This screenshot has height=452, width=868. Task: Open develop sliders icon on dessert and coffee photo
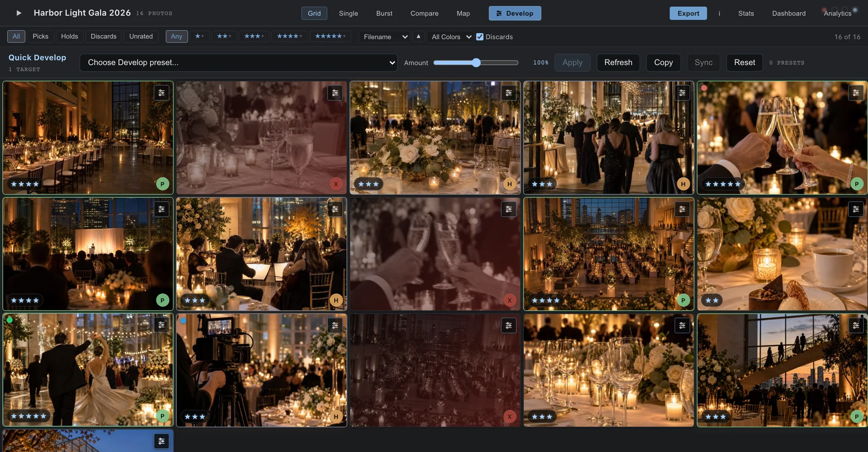pyautogui.click(x=856, y=209)
